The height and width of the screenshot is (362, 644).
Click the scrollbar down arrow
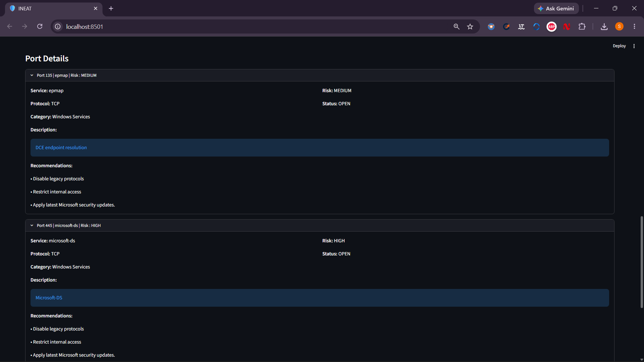point(641,360)
